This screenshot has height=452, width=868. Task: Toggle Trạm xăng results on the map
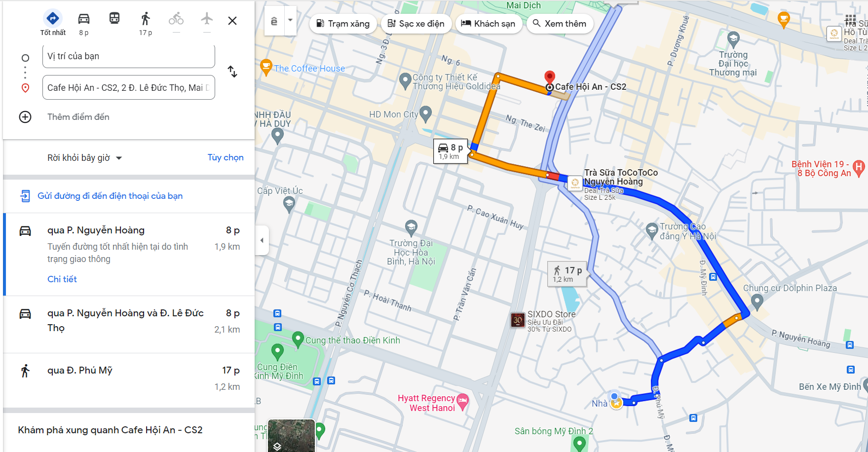click(x=342, y=24)
